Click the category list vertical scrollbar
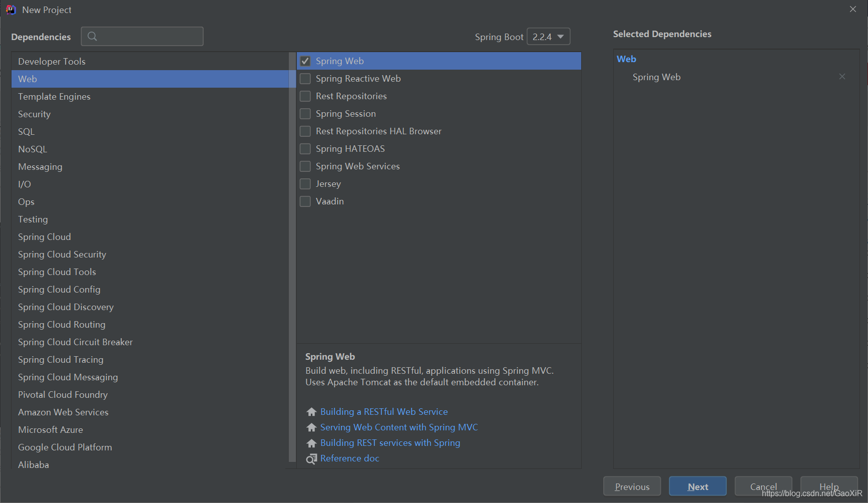 [292, 257]
